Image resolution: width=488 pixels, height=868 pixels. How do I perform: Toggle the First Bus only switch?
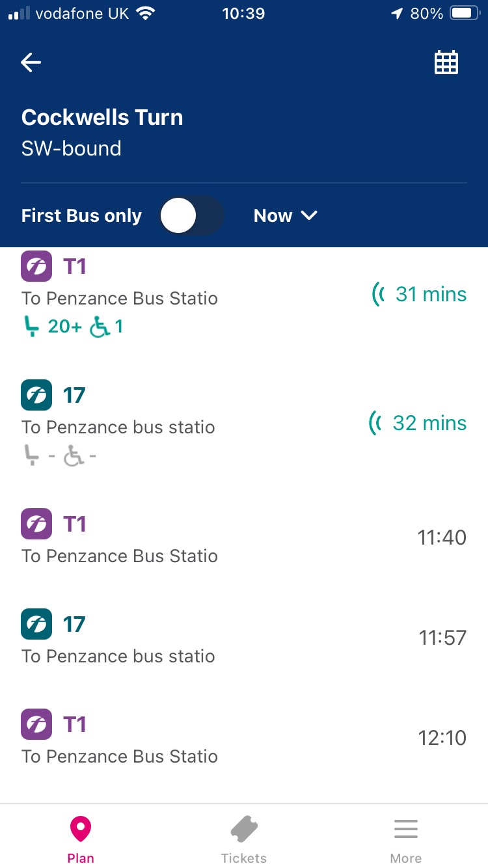point(191,216)
